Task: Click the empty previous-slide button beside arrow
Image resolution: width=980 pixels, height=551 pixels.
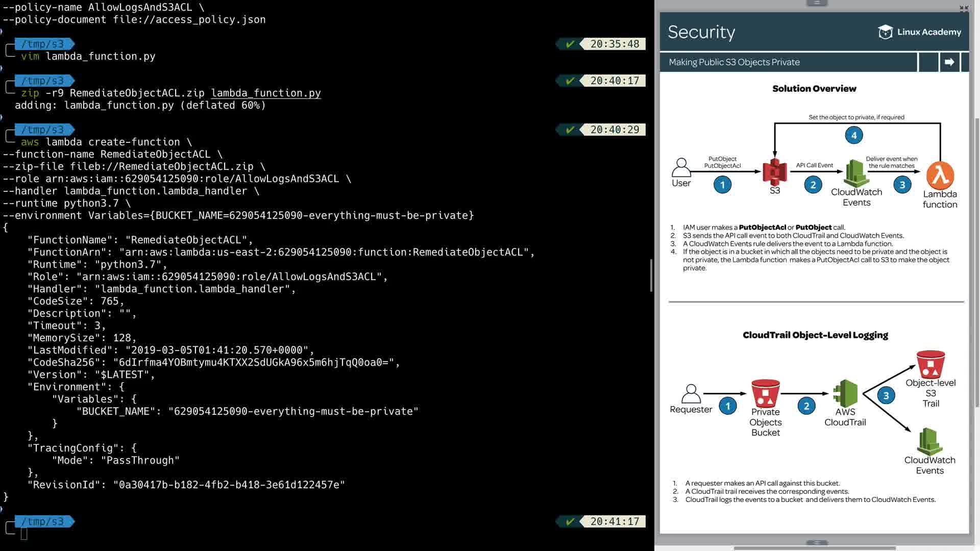Action: click(x=928, y=62)
